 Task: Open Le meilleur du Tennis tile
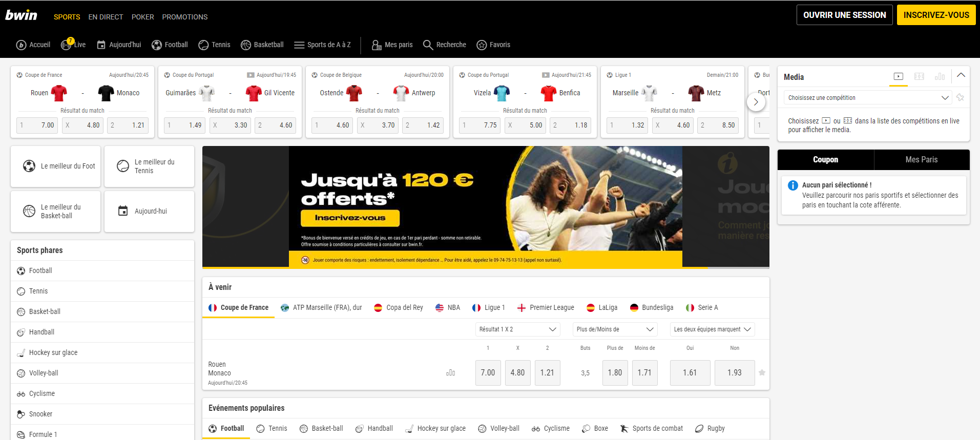(149, 166)
